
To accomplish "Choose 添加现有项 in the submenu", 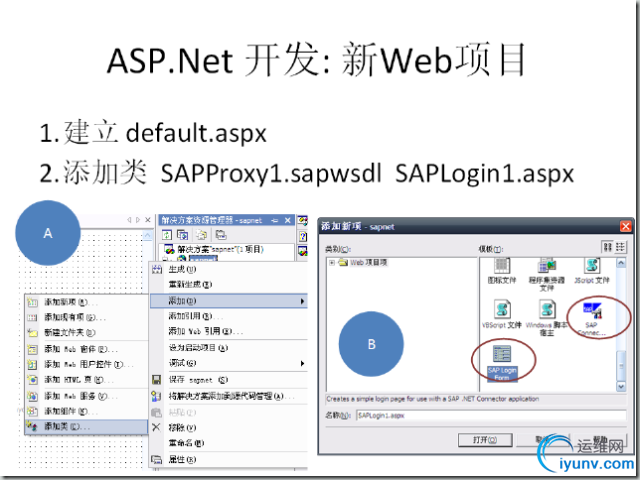I will [x=86, y=317].
